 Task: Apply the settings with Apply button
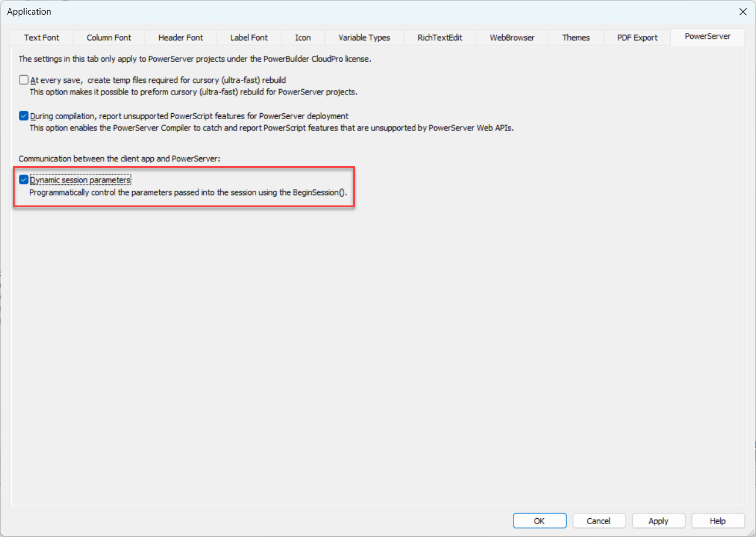tap(658, 521)
